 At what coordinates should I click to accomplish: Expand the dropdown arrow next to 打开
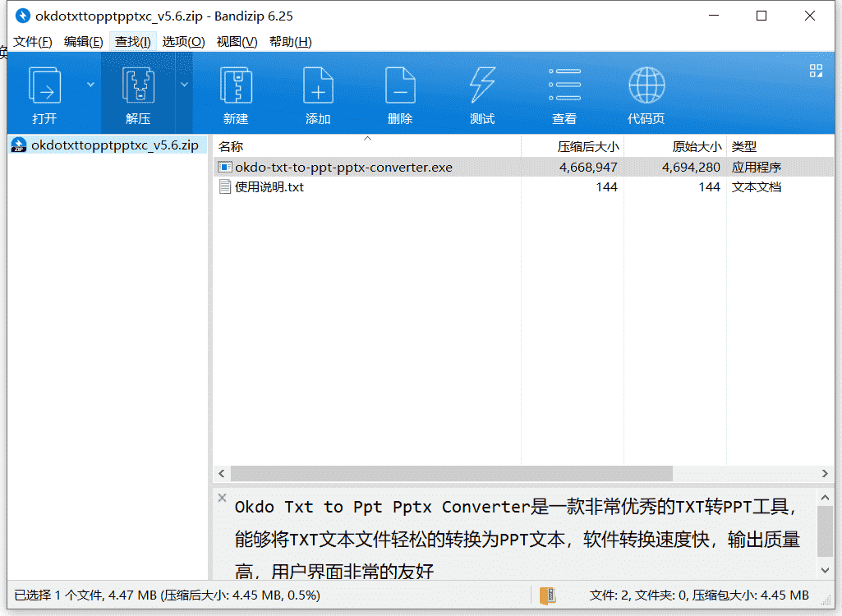click(x=90, y=85)
